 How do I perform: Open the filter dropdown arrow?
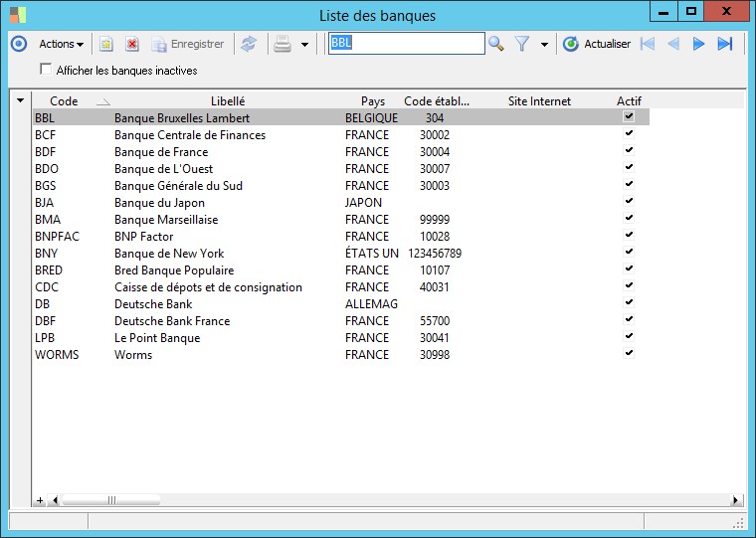544,45
